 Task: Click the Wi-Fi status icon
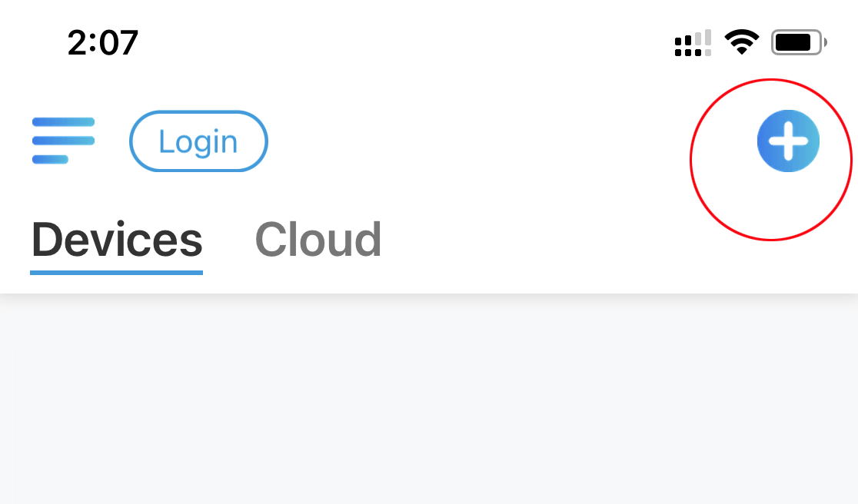pos(741,42)
